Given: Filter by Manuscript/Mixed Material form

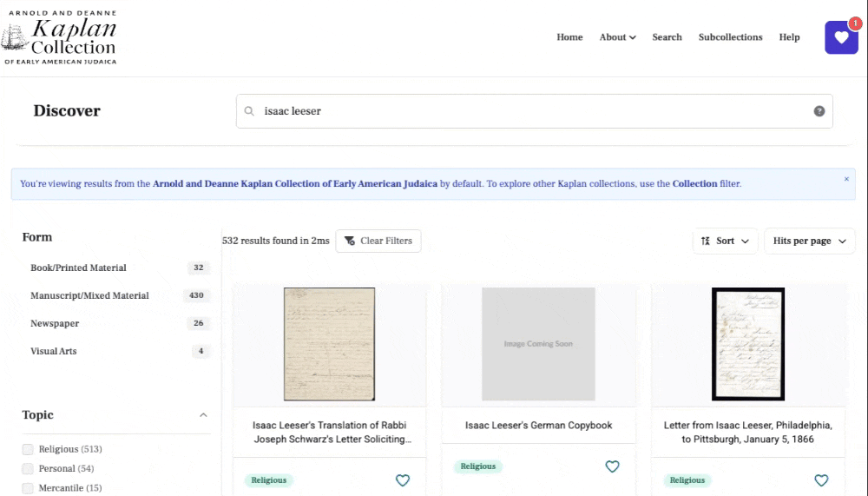Looking at the screenshot, I should point(89,295).
